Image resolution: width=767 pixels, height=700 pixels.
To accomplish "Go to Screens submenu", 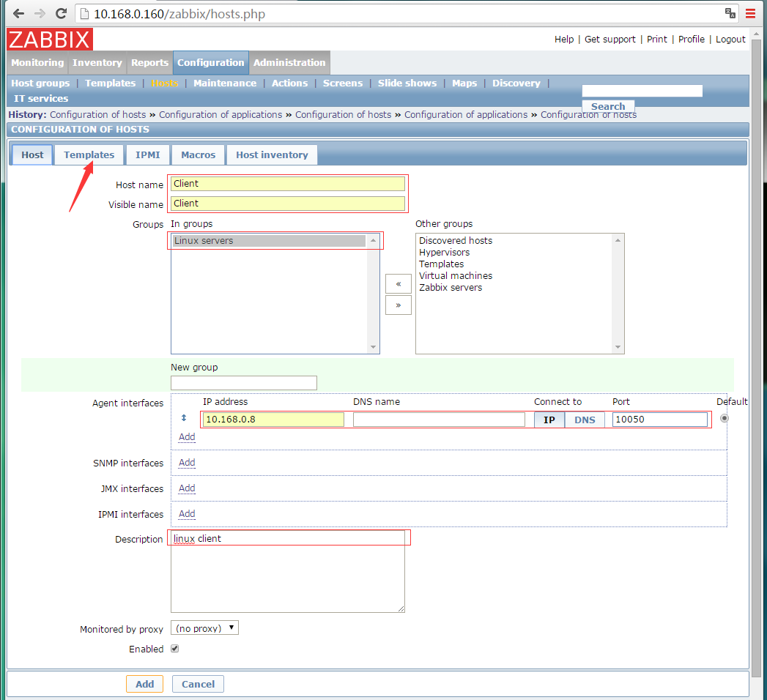I will (x=342, y=83).
